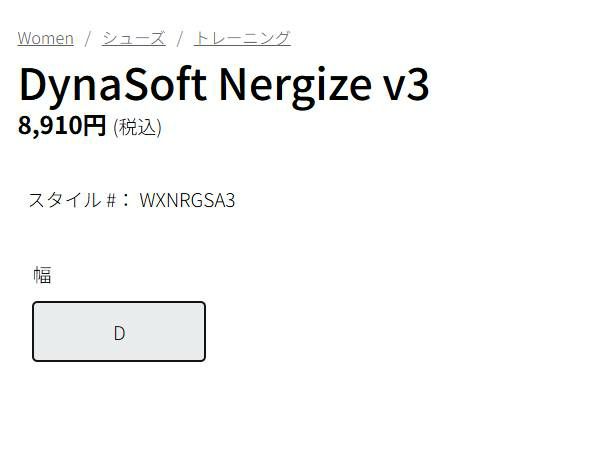Click the WXNRGSA3 style number
This screenshot has width=600, height=450.
pos(187,200)
